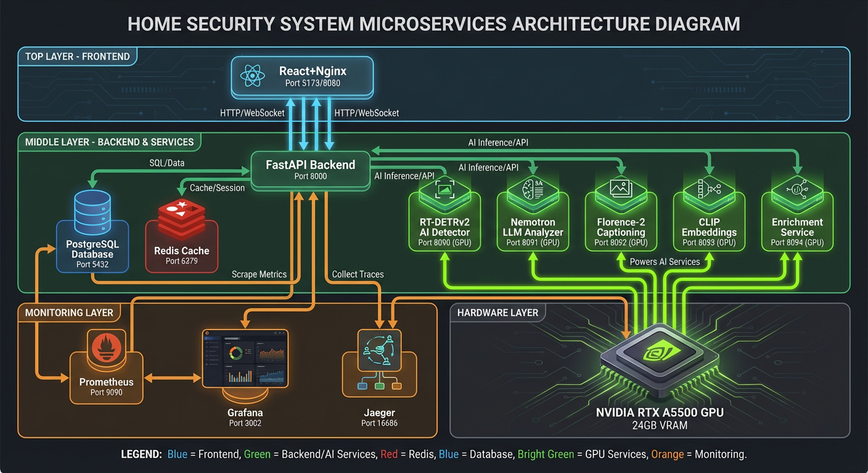Select the MONITORING LAYER tab label
This screenshot has height=473, width=868.
click(x=70, y=312)
